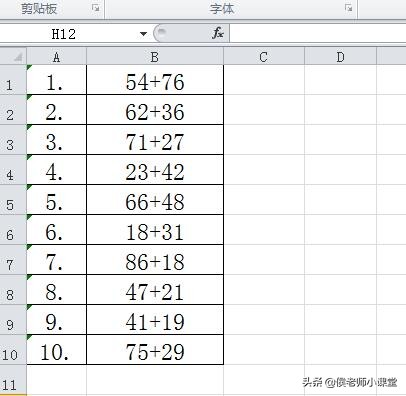Click cell containing "3."
This screenshot has height=396, width=406.
pyautogui.click(x=57, y=140)
